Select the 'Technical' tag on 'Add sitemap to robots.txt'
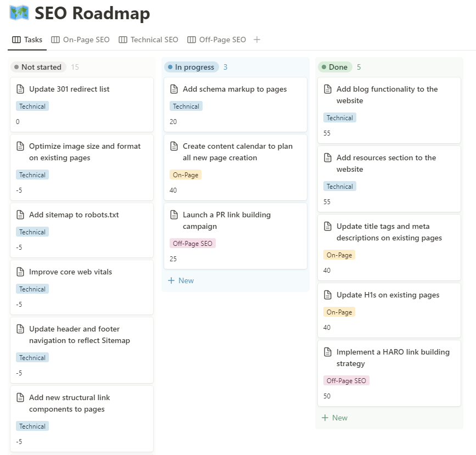This screenshot has height=455, width=476. point(32,232)
